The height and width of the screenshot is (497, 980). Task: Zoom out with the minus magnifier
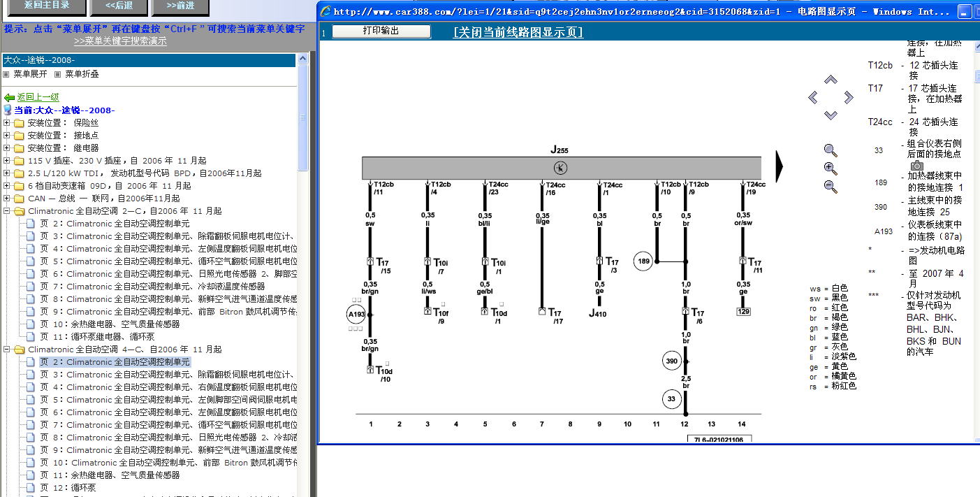(x=831, y=186)
